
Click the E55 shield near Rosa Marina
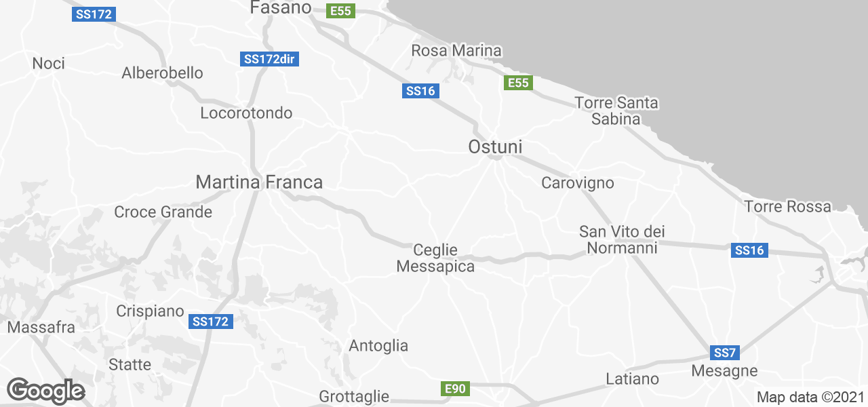(x=519, y=83)
